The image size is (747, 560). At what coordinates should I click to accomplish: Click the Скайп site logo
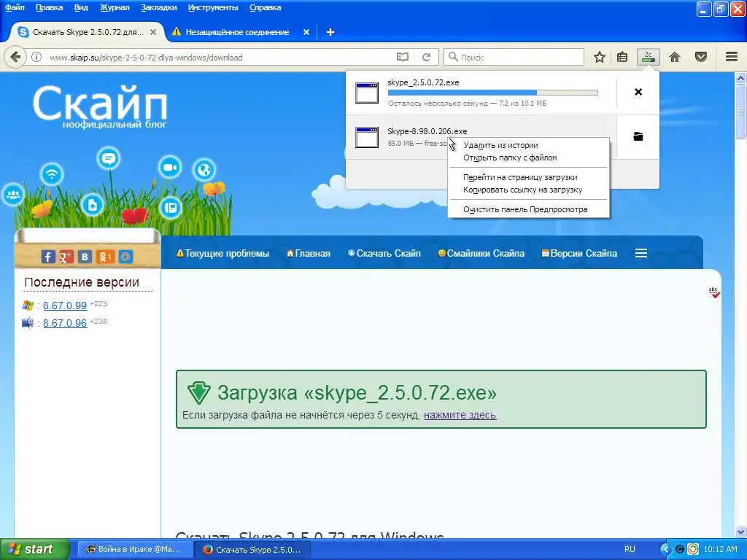(100, 106)
